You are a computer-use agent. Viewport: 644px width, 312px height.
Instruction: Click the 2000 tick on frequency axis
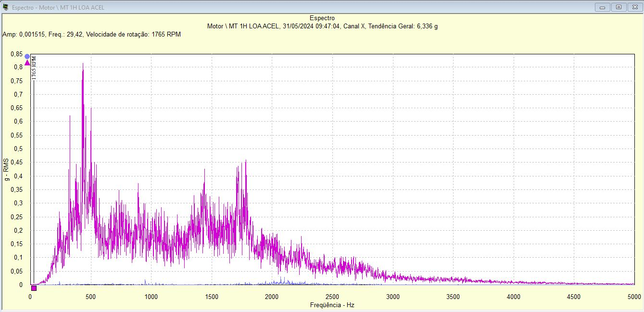click(272, 297)
